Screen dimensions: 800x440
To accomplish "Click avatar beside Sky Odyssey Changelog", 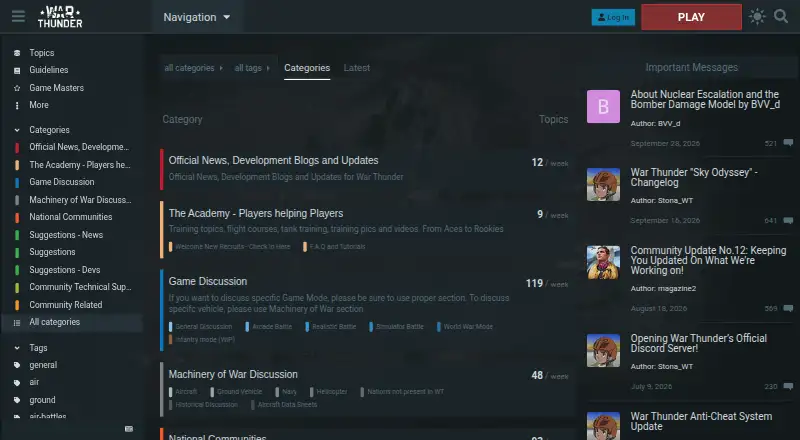I will click(x=603, y=184).
